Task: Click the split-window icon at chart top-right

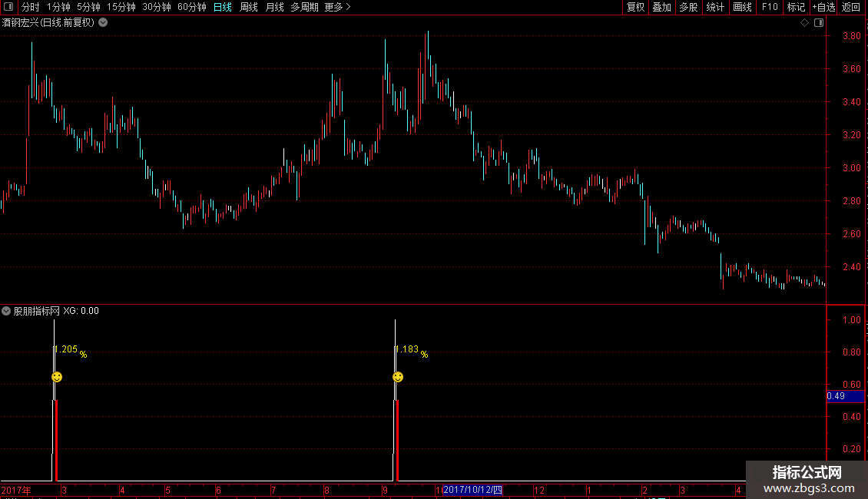Action: pos(819,23)
